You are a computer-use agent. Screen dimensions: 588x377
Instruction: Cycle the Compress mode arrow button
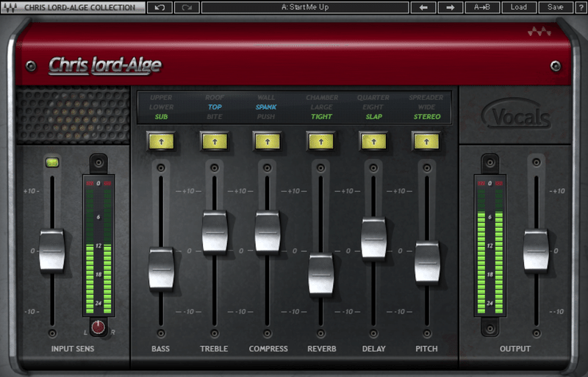coord(268,142)
